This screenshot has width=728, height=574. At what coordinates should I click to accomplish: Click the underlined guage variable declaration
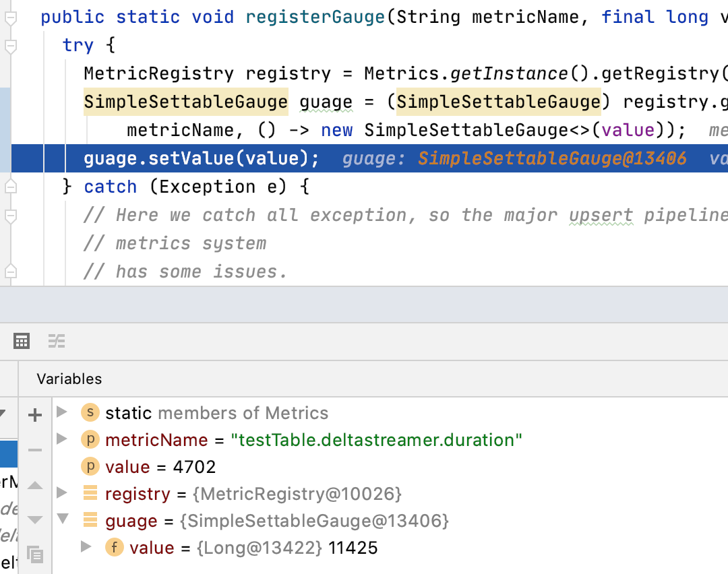click(326, 102)
